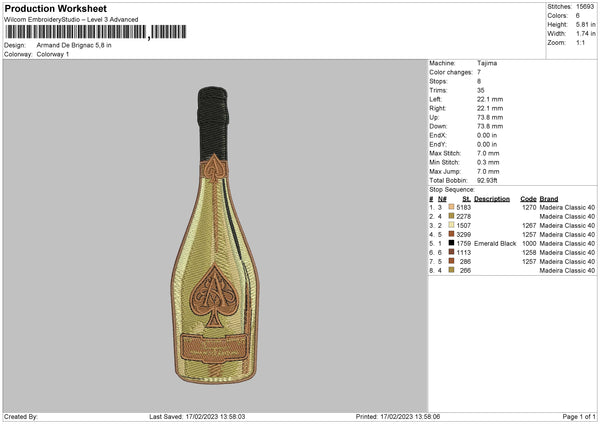
Task: Click the 'Created By:' footer label
Action: [x=21, y=416]
